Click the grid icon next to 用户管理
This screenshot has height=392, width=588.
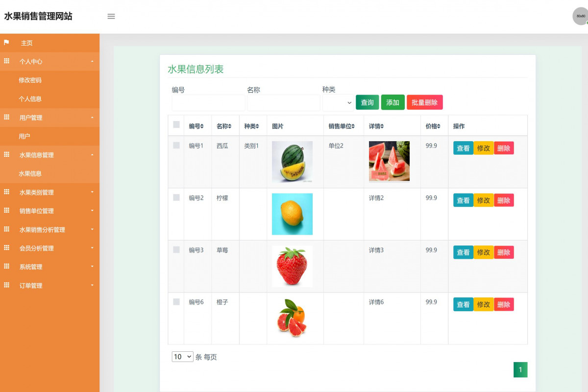pyautogui.click(x=7, y=117)
